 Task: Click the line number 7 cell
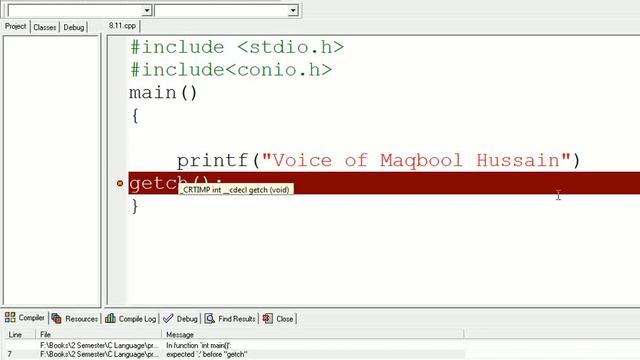tap(10, 354)
